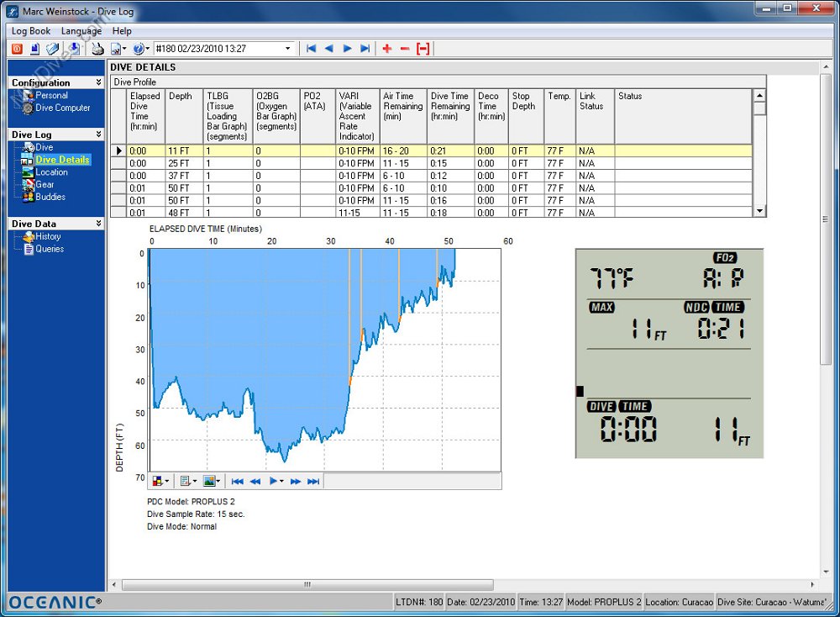
Task: Click the 16 - 20 air time cell
Action: [x=403, y=150]
